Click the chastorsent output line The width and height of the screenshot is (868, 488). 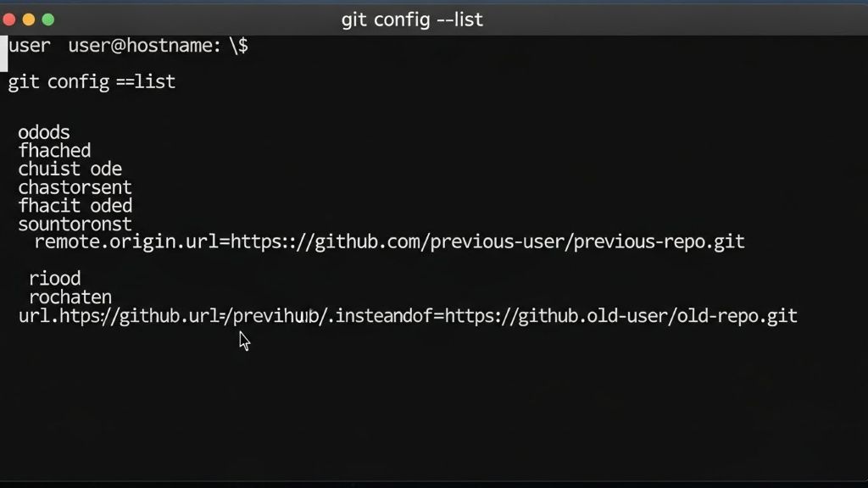tap(74, 187)
